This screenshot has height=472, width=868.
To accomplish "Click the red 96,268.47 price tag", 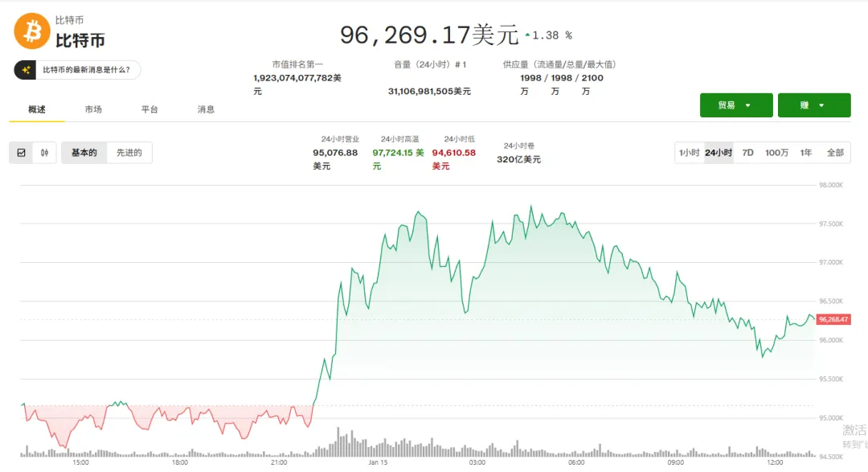I will click(833, 320).
